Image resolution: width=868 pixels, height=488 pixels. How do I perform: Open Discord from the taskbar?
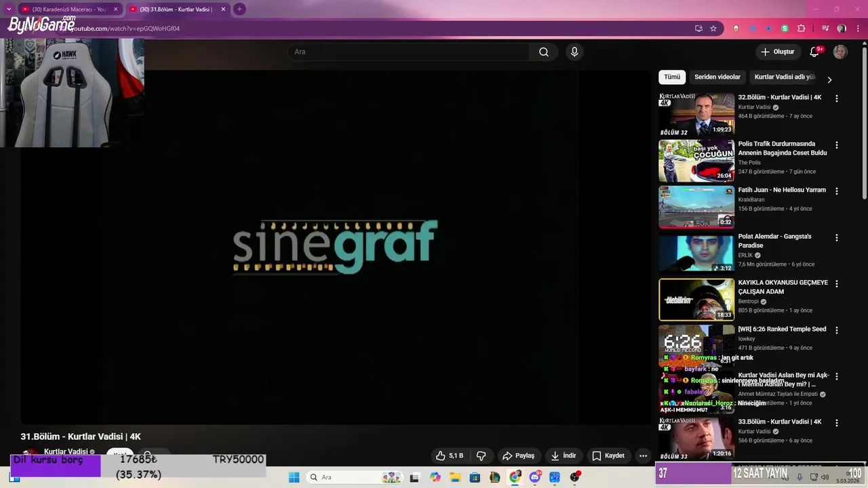tap(535, 478)
